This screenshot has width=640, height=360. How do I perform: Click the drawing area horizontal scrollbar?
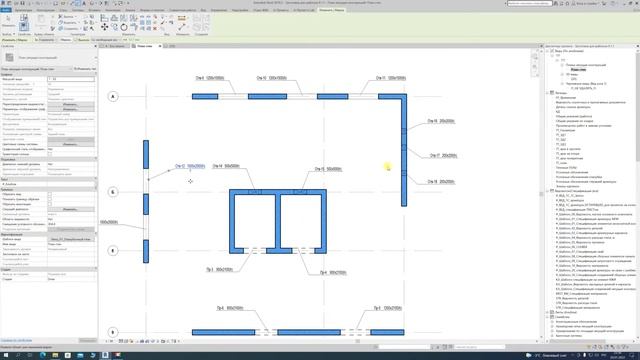click(x=357, y=341)
